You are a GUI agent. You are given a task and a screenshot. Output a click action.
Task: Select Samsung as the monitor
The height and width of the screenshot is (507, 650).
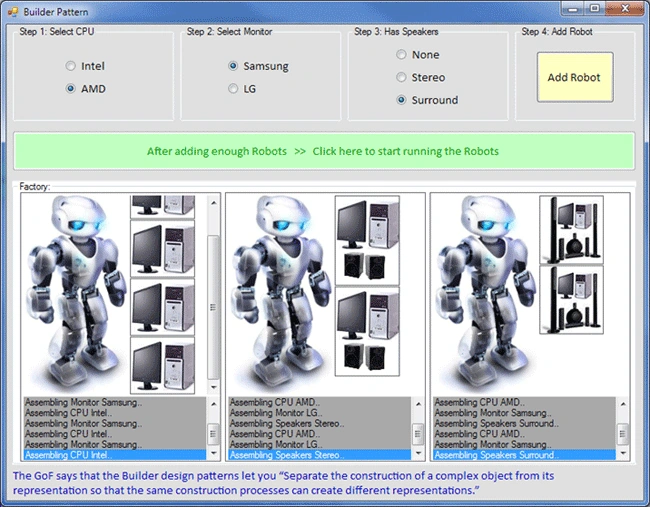coord(258,66)
